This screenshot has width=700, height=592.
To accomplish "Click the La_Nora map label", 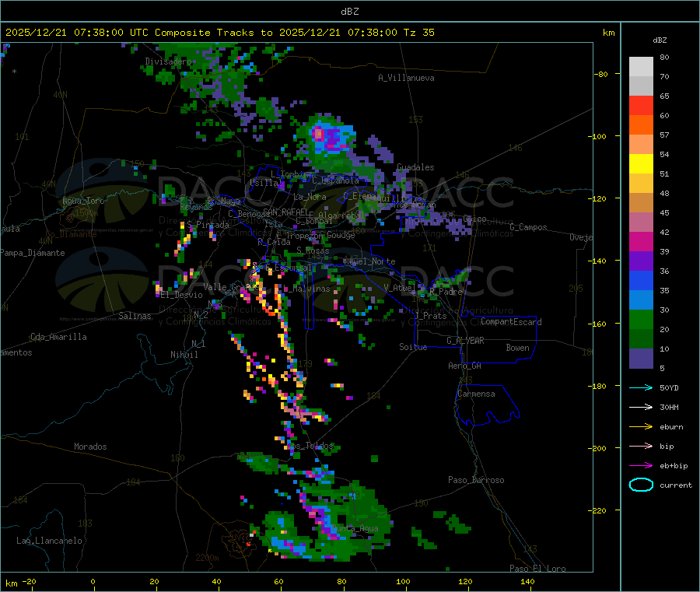I will click(x=310, y=197).
